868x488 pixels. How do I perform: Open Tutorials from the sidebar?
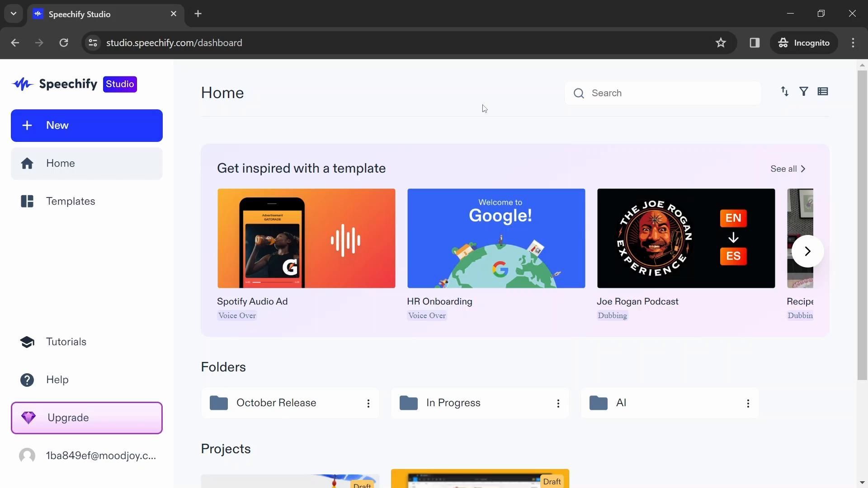(66, 342)
